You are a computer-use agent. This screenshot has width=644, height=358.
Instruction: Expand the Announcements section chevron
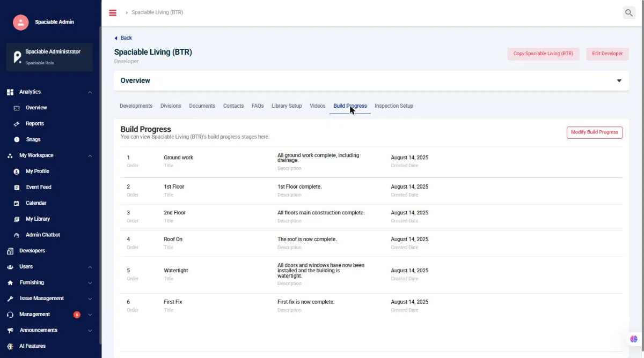click(90, 331)
